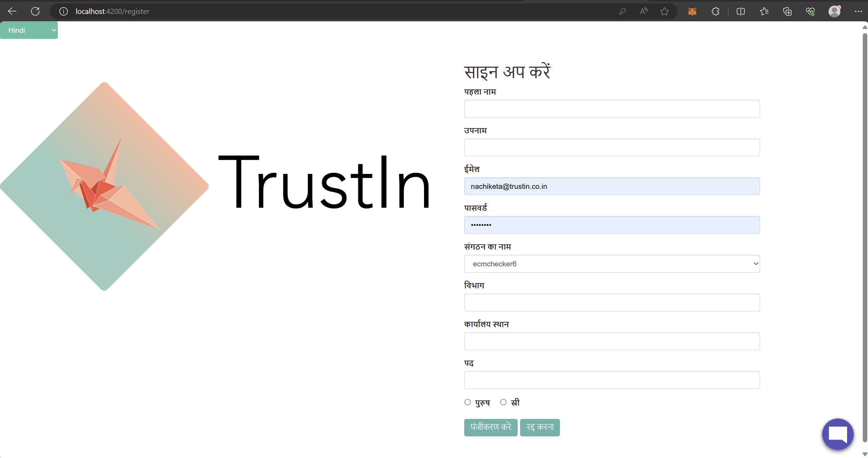This screenshot has width=868, height=458.
Task: Open the MetaMask extension
Action: pyautogui.click(x=692, y=11)
